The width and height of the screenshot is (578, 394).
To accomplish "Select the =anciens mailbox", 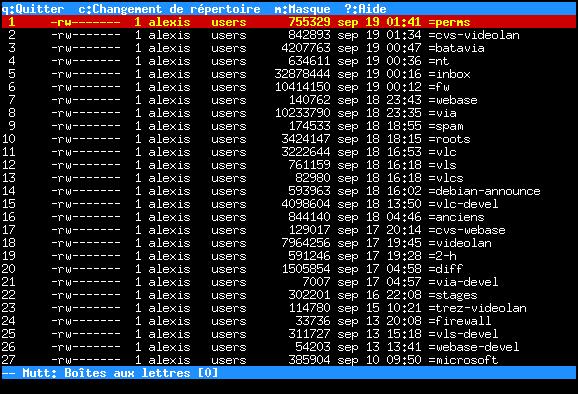I will point(289,217).
